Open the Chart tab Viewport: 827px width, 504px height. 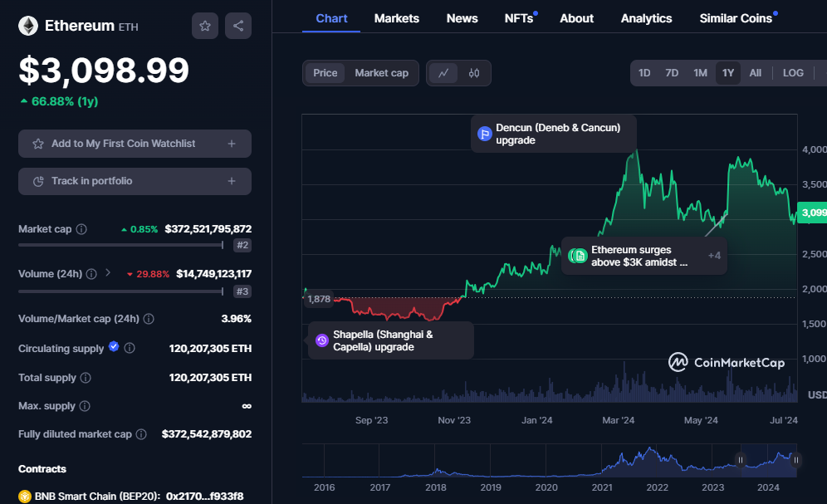tap(331, 18)
